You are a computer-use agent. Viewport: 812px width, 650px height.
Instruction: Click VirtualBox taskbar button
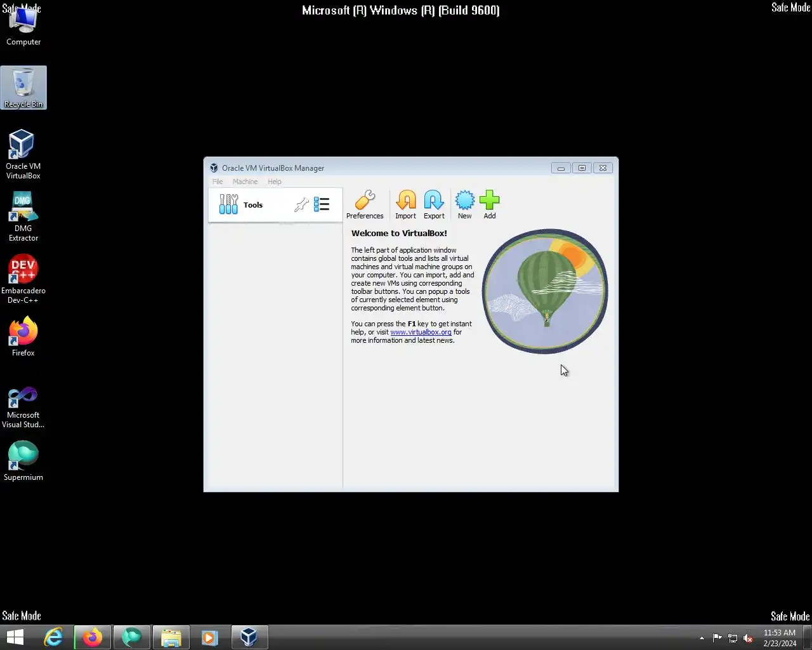249,637
